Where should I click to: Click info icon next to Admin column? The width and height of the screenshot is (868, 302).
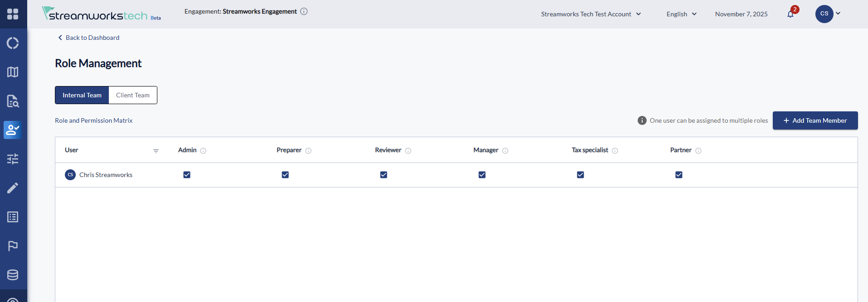203,151
